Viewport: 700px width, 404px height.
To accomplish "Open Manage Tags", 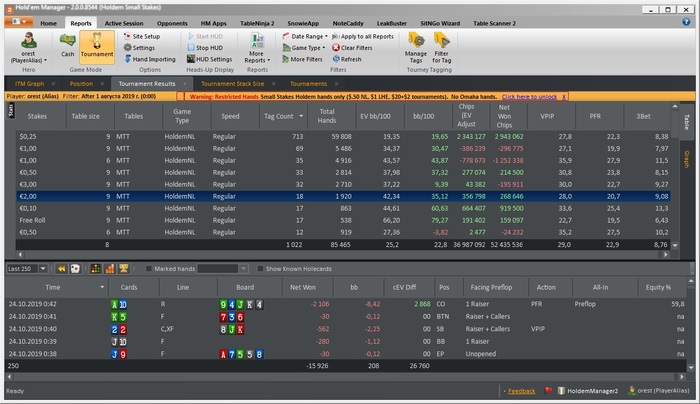I will (416, 47).
